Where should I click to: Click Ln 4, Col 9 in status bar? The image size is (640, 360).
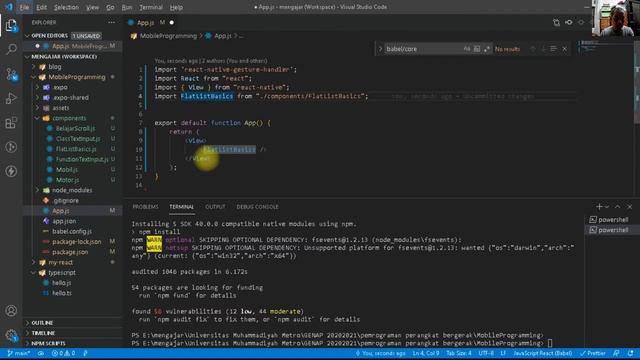[426, 353]
